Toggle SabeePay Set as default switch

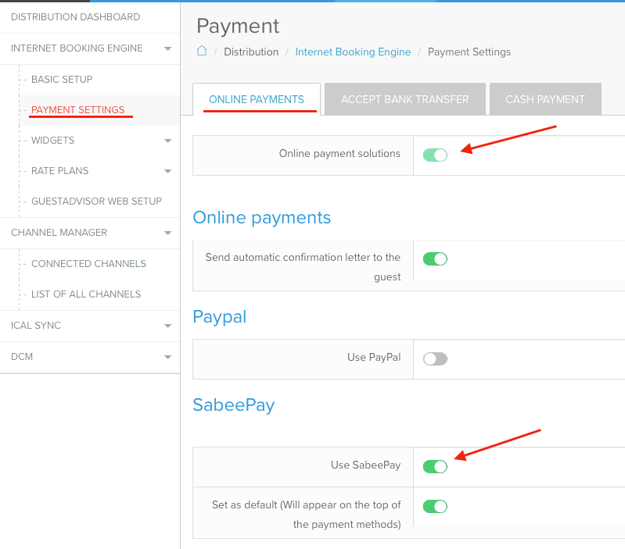(x=435, y=506)
